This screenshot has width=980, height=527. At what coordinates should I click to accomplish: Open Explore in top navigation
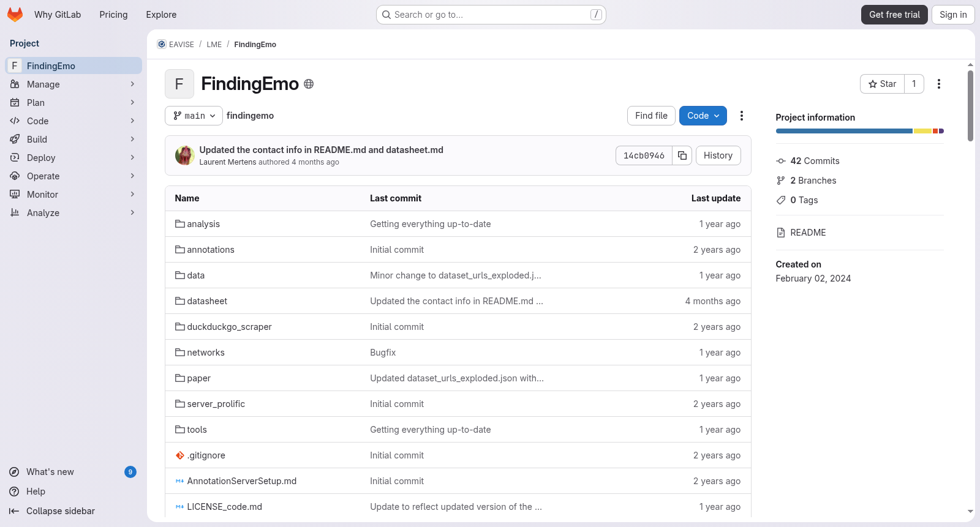pyautogui.click(x=161, y=15)
